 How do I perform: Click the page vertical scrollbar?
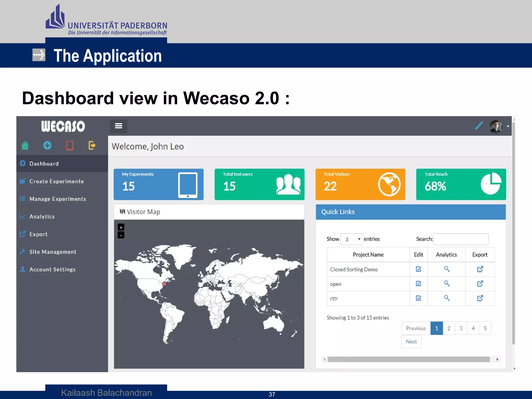(x=514, y=233)
